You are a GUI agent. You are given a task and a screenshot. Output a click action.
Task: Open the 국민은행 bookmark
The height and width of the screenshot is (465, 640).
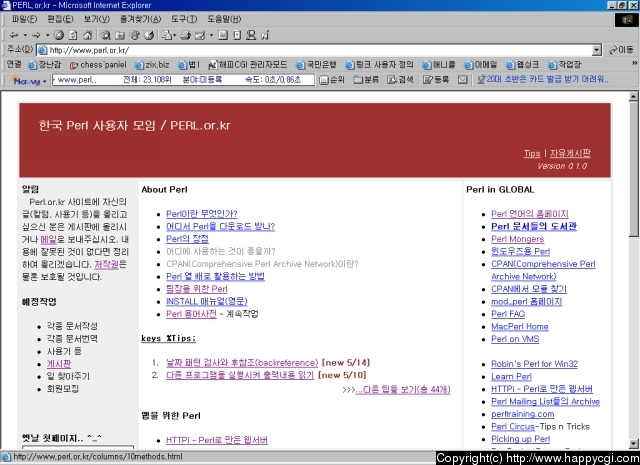coord(316,65)
